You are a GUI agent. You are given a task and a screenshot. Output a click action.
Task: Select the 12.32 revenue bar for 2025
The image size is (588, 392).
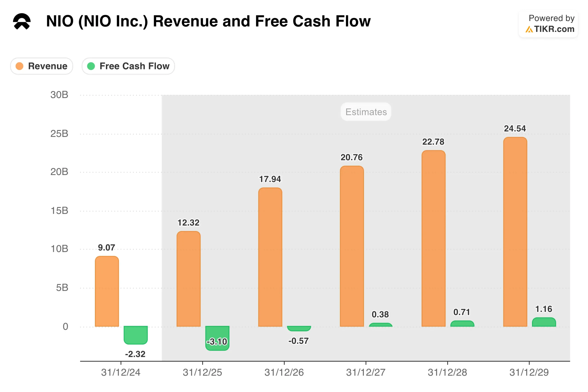[189, 279]
